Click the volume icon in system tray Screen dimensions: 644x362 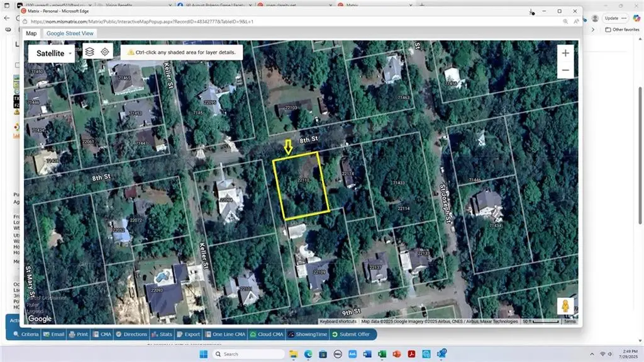tap(610, 354)
